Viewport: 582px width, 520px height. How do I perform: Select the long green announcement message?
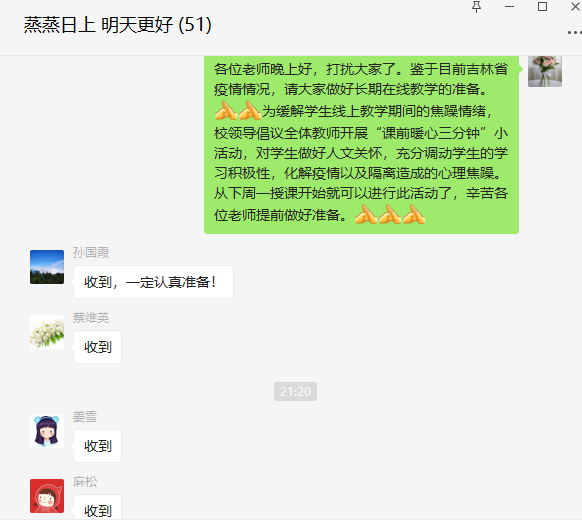(361, 145)
